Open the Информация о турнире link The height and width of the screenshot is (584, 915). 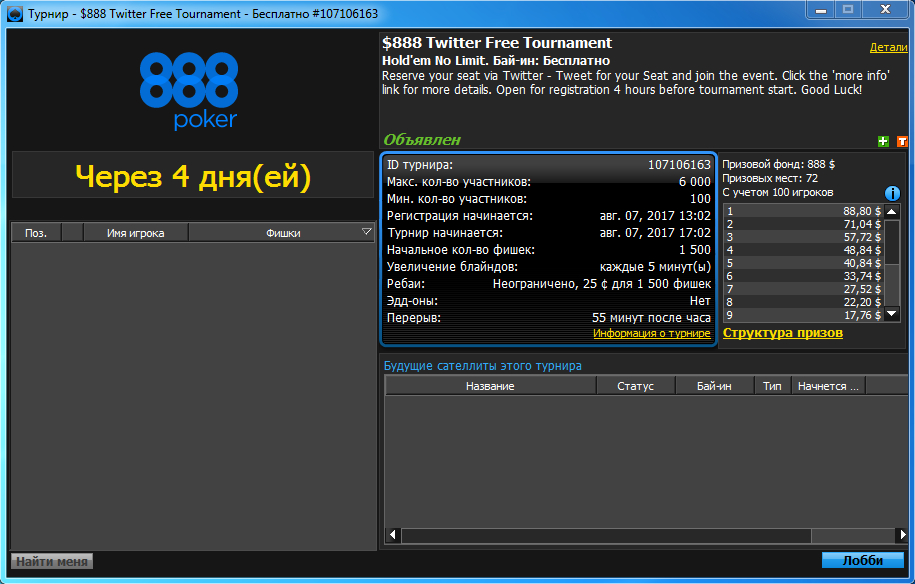click(652, 333)
